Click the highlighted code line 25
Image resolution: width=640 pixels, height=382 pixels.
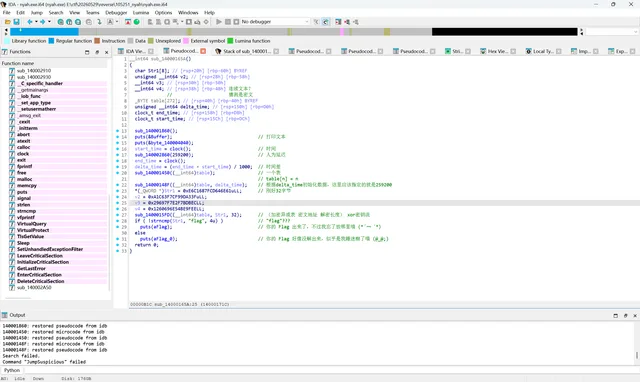[384, 203]
